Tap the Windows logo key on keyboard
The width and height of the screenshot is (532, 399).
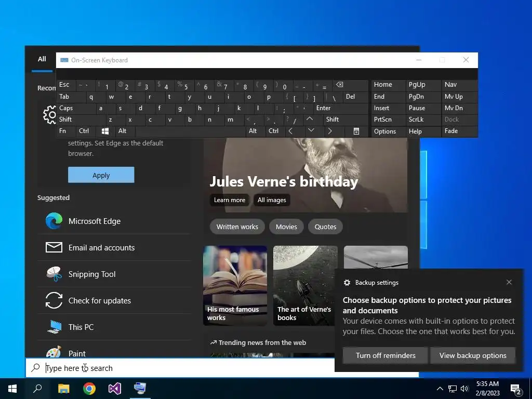(105, 131)
